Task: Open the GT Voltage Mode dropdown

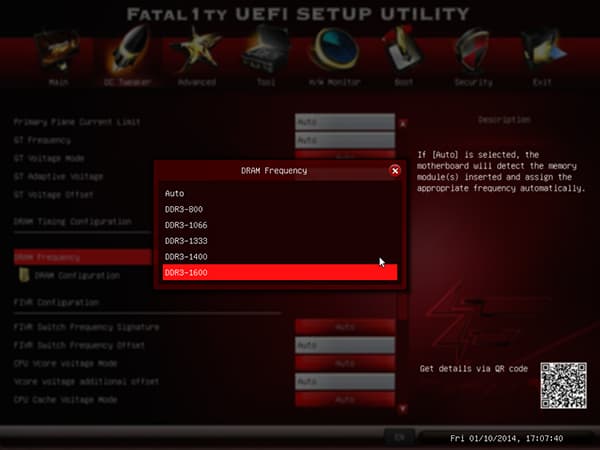Action: pos(345,155)
